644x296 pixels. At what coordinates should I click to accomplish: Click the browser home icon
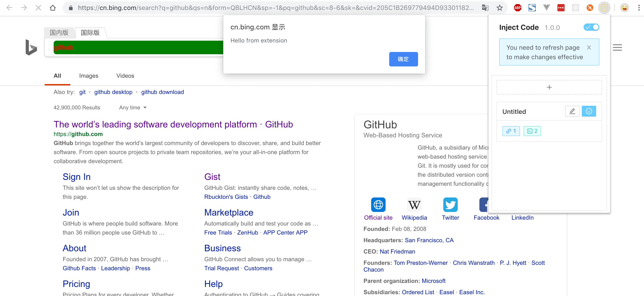[53, 8]
